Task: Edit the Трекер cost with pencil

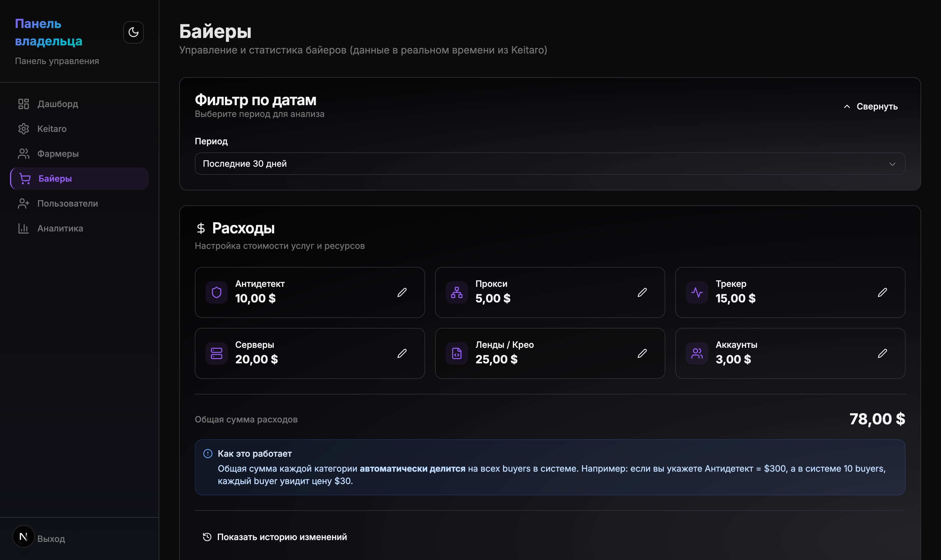Action: [x=882, y=292]
